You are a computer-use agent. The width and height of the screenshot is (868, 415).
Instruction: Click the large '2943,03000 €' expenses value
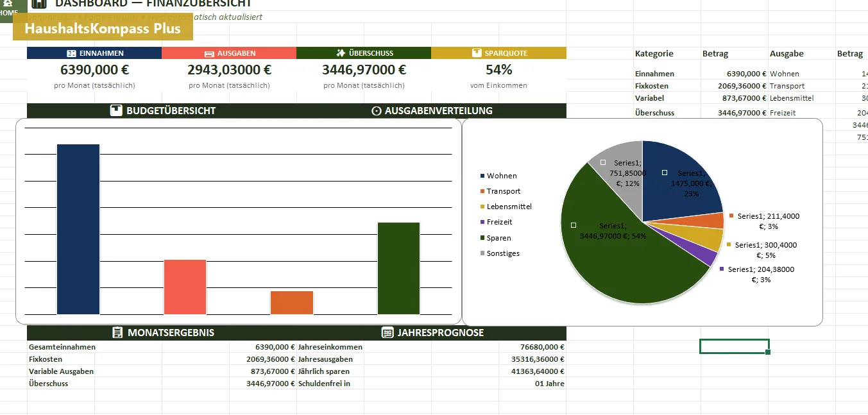tap(229, 70)
